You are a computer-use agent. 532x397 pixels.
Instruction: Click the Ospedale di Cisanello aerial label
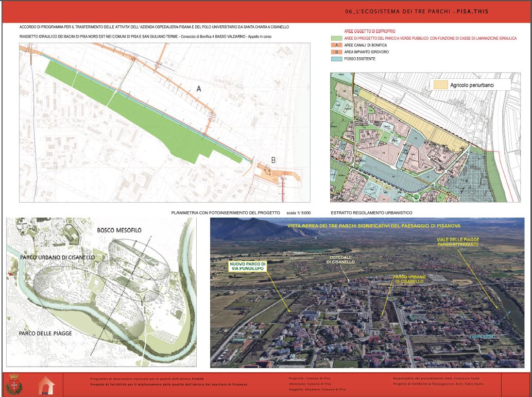340,259
